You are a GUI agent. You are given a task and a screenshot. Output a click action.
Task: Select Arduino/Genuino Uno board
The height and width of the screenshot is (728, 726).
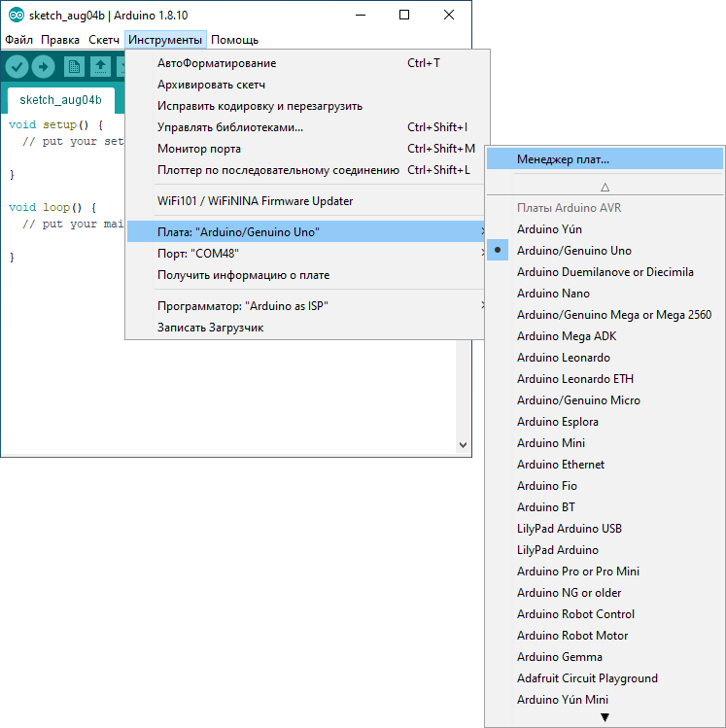[605, 251]
